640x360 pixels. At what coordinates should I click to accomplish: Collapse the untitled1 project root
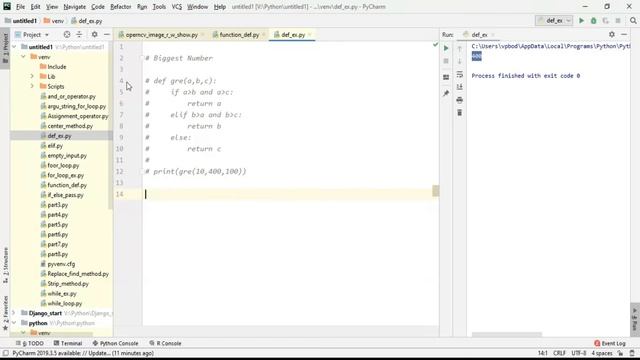14,47
